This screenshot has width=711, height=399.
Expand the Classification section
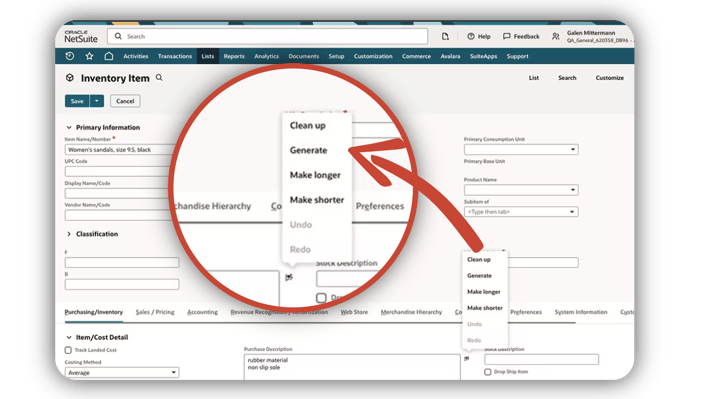tap(69, 234)
